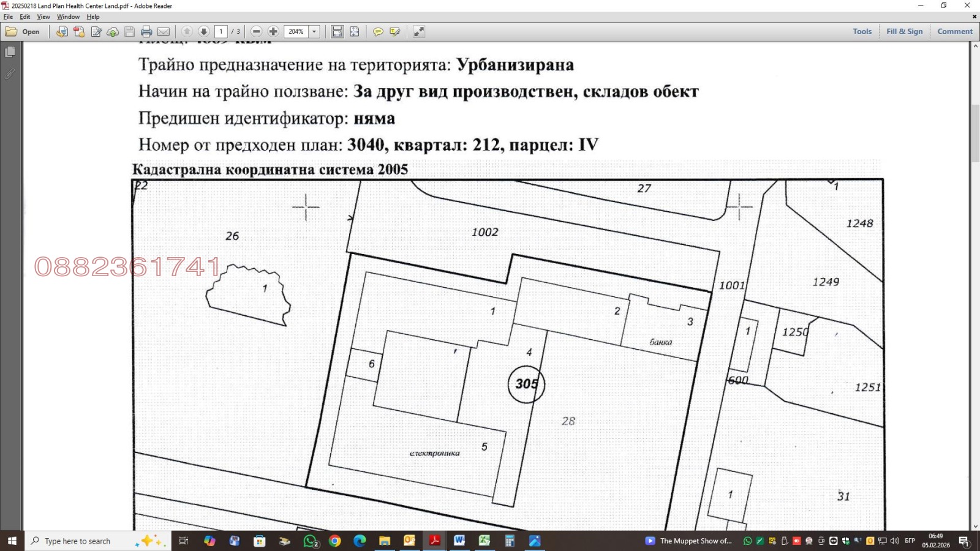Open the Comment pane
This screenshot has width=980, height=551.
pos(954,32)
